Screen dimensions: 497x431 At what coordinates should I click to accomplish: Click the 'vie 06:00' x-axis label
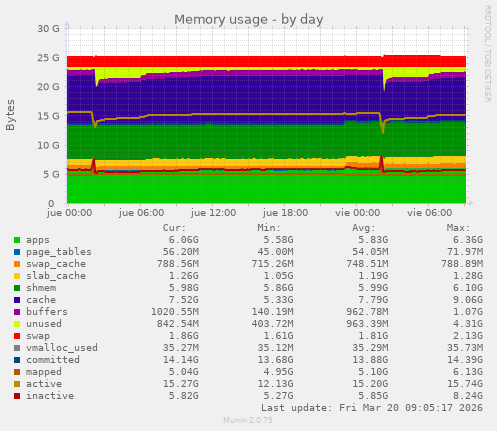429,213
